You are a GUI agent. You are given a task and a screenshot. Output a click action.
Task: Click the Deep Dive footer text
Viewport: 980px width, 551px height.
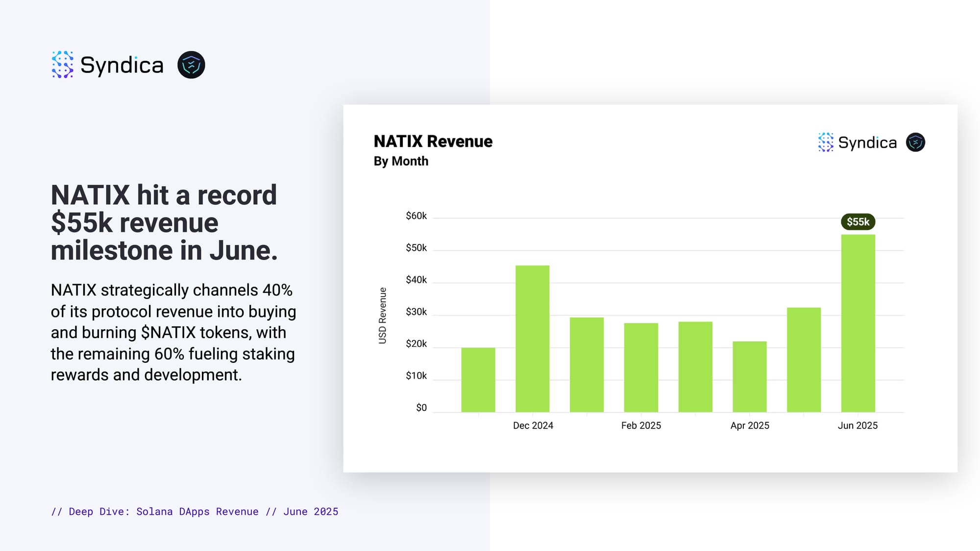pos(195,511)
